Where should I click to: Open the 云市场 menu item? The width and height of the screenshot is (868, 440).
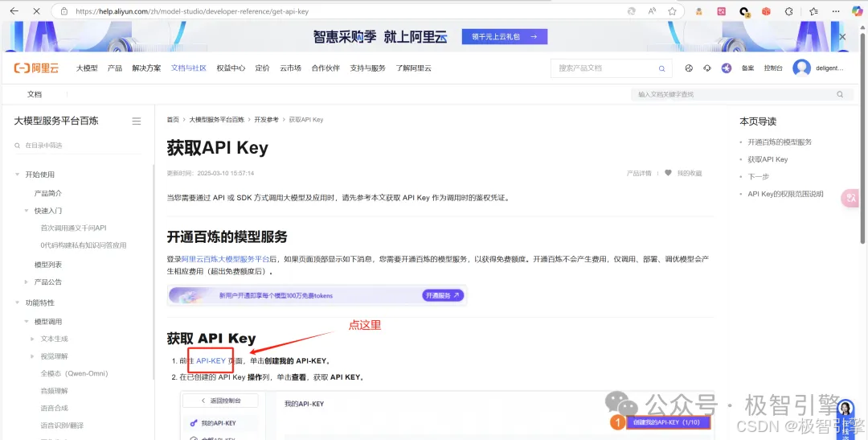(x=291, y=68)
